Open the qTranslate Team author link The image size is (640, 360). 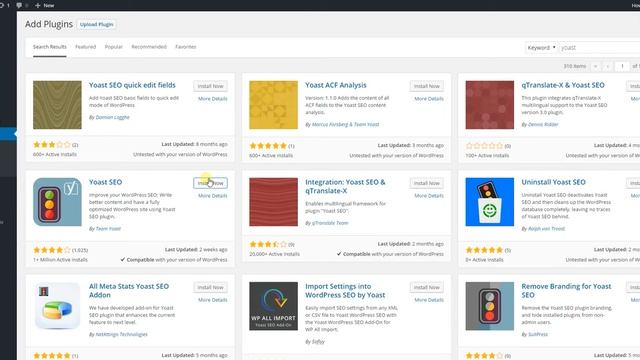pyautogui.click(x=330, y=223)
